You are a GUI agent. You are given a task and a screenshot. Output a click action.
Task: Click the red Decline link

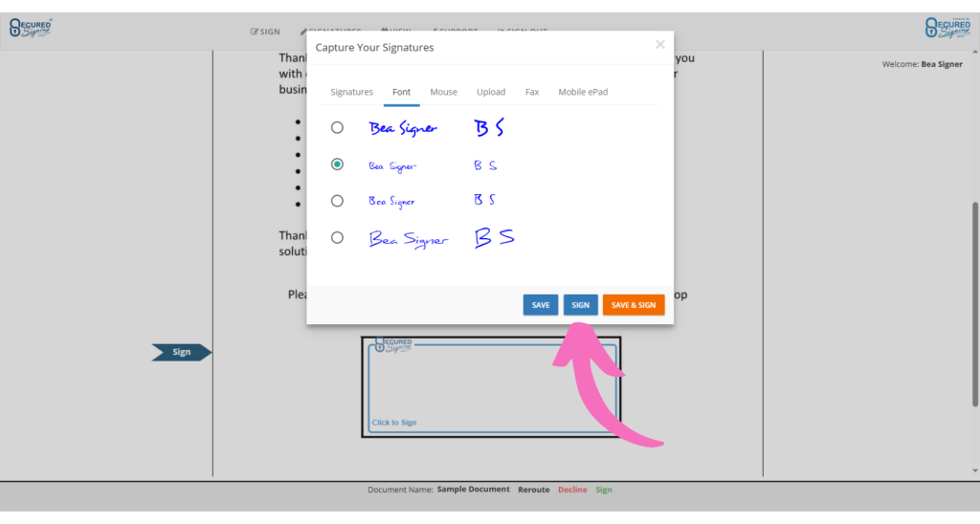(x=572, y=490)
